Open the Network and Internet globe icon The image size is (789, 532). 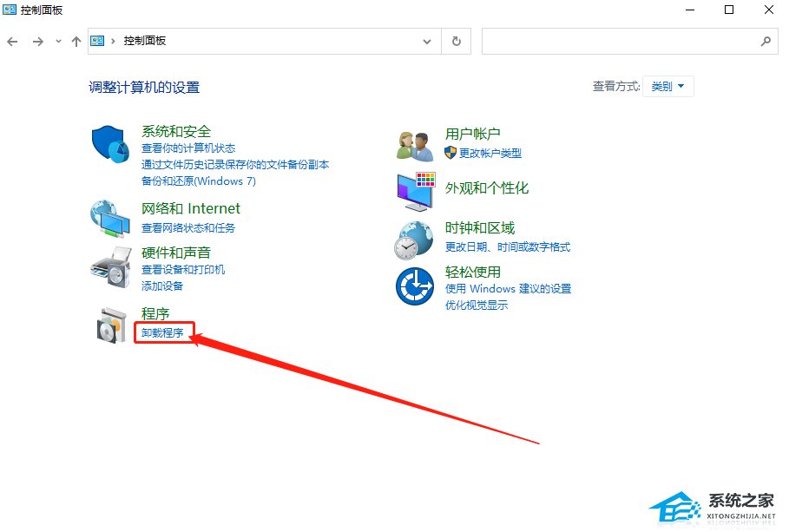[x=110, y=219]
